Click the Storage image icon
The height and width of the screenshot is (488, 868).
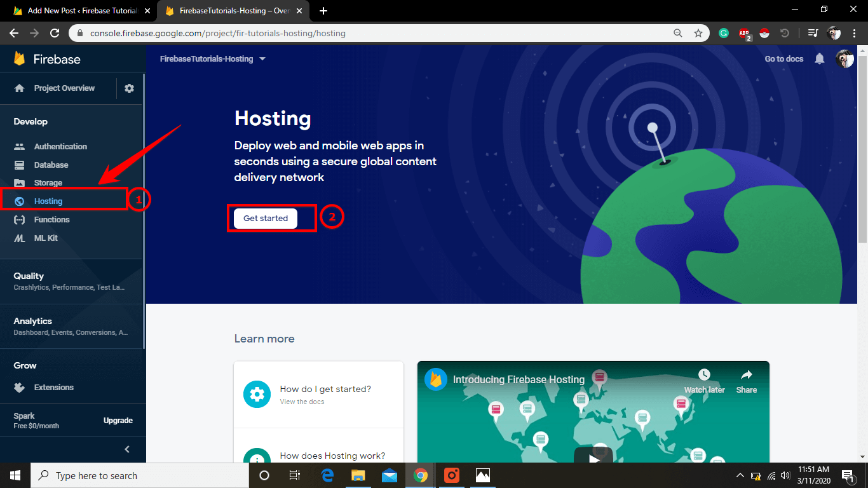pos(20,183)
